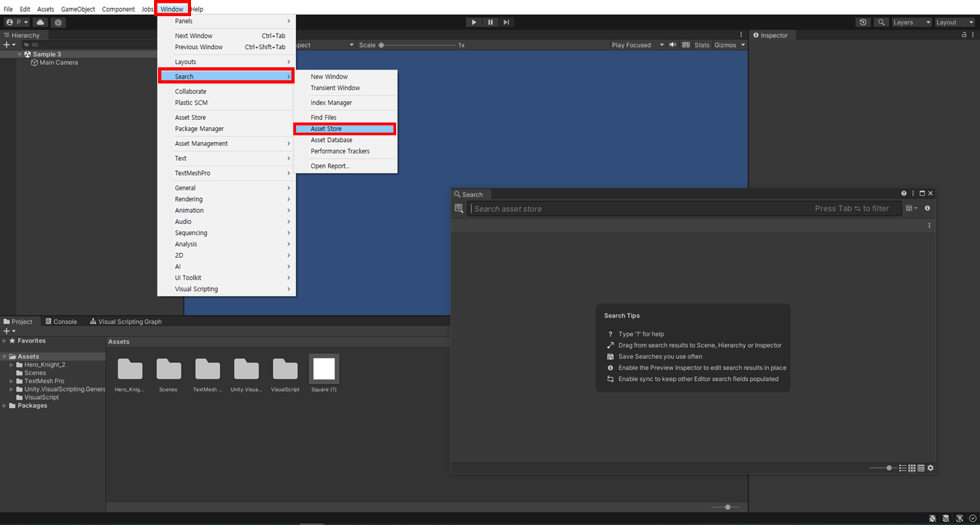This screenshot has height=525, width=980.
Task: Expand Favorites in the Project panel
Action: click(x=5, y=341)
